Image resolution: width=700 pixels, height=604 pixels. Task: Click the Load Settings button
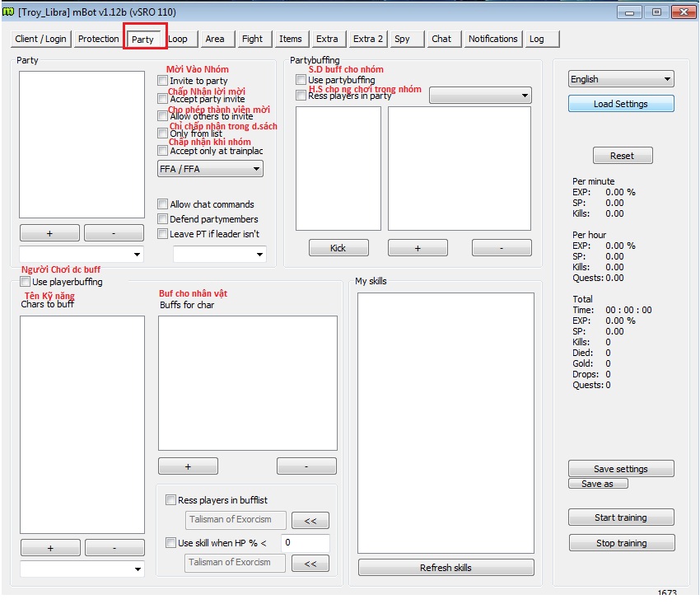pos(621,104)
